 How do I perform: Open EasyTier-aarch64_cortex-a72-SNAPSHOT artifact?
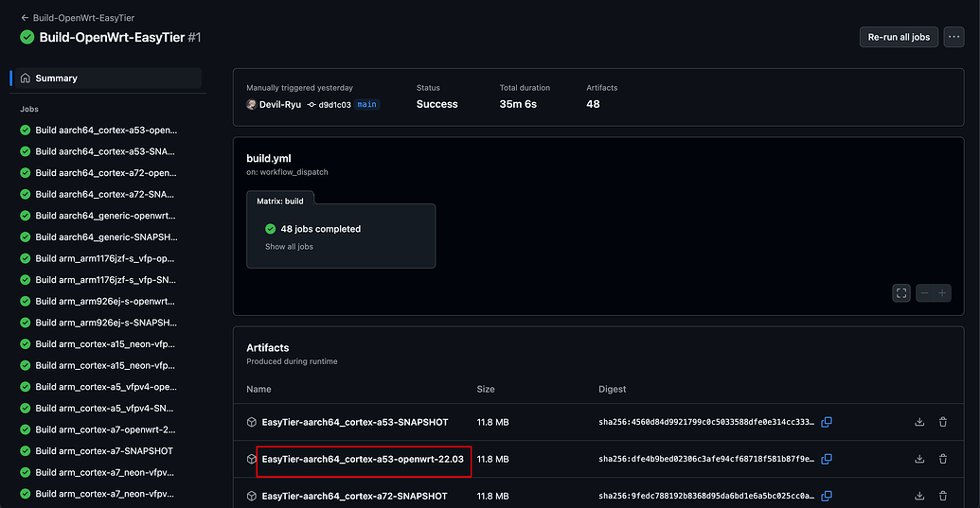354,496
